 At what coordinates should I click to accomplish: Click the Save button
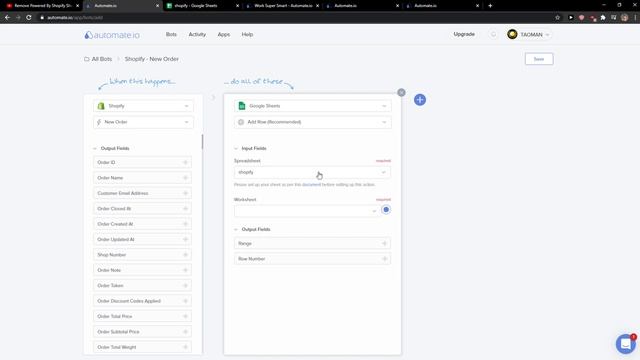tap(539, 59)
